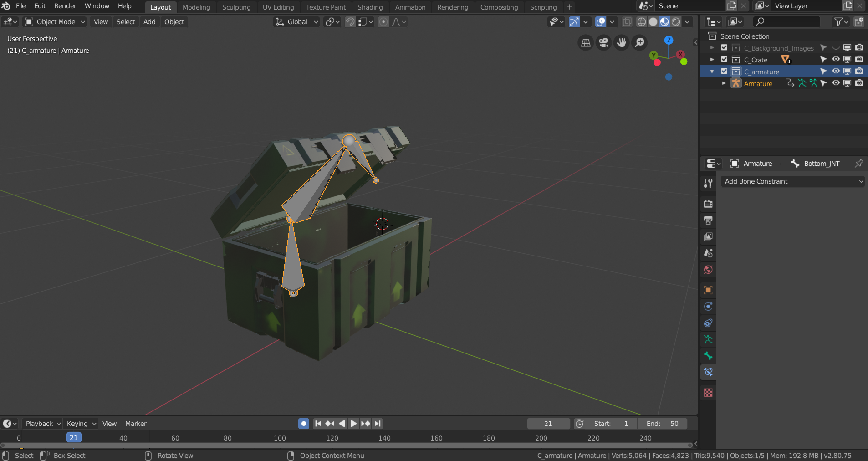Open the Output properties tab
Screen dimensions: 868x461
[x=709, y=220]
